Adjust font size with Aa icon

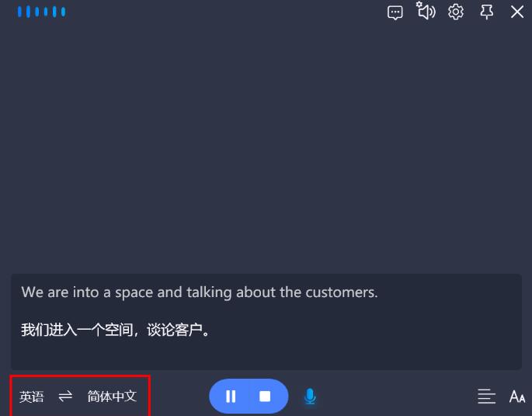coord(517,397)
